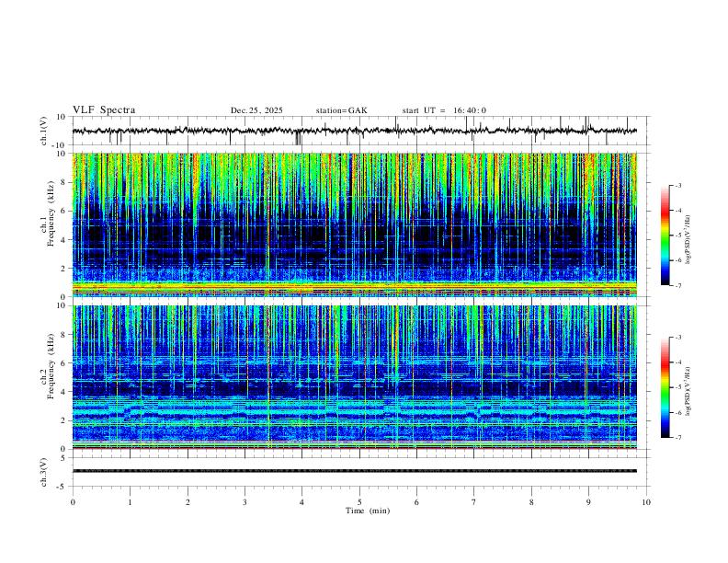This screenshot has width=728, height=563.
Task: Click inside the ch.1 spectrogram panel
Action: click(354, 224)
